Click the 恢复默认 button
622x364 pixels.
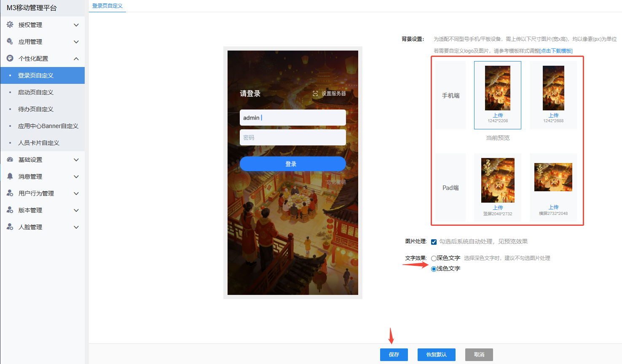pos(436,355)
